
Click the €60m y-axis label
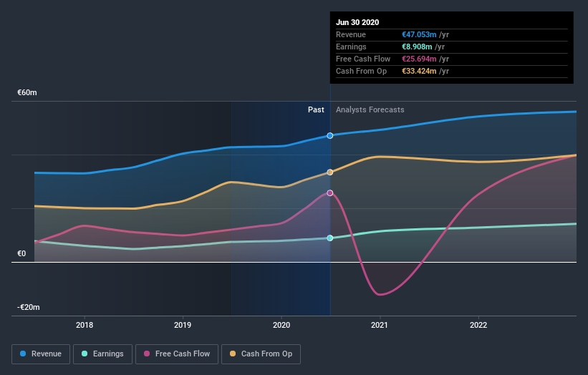(x=27, y=92)
